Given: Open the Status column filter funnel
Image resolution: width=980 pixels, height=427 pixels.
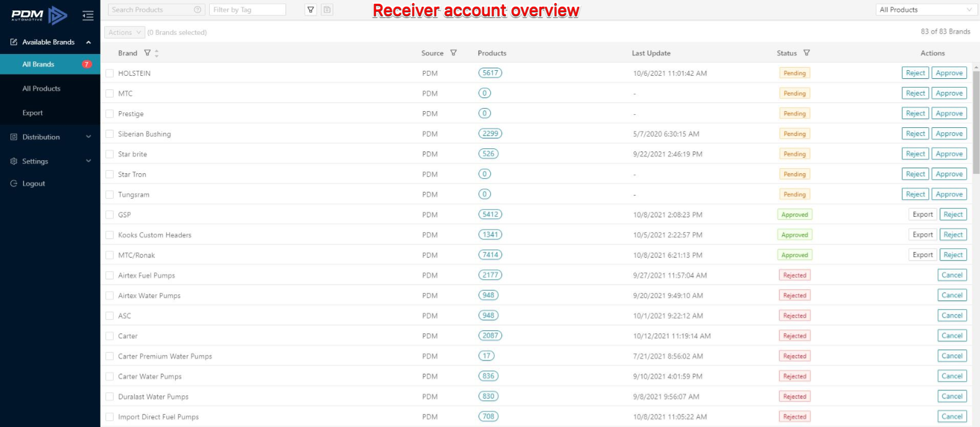Looking at the screenshot, I should (806, 53).
